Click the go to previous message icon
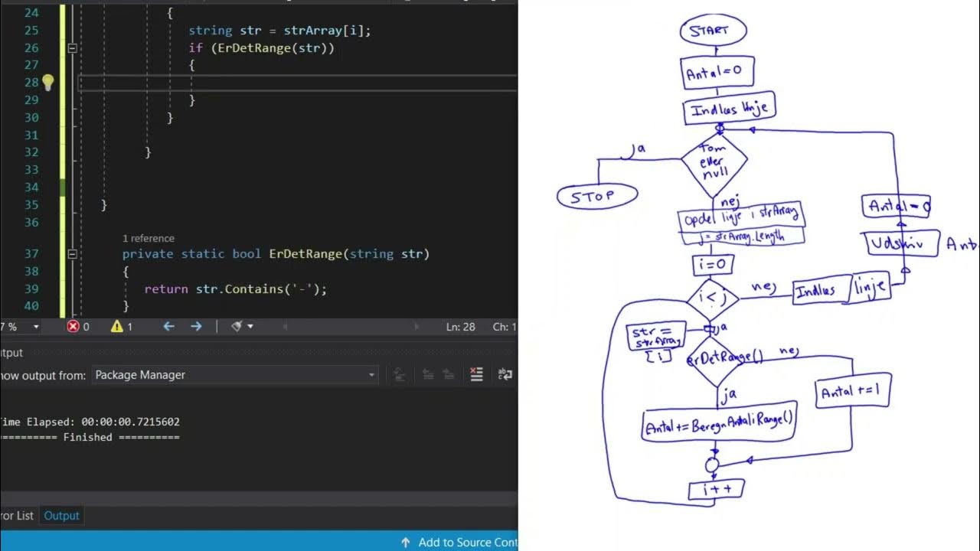This screenshot has height=551, width=980. (x=428, y=374)
